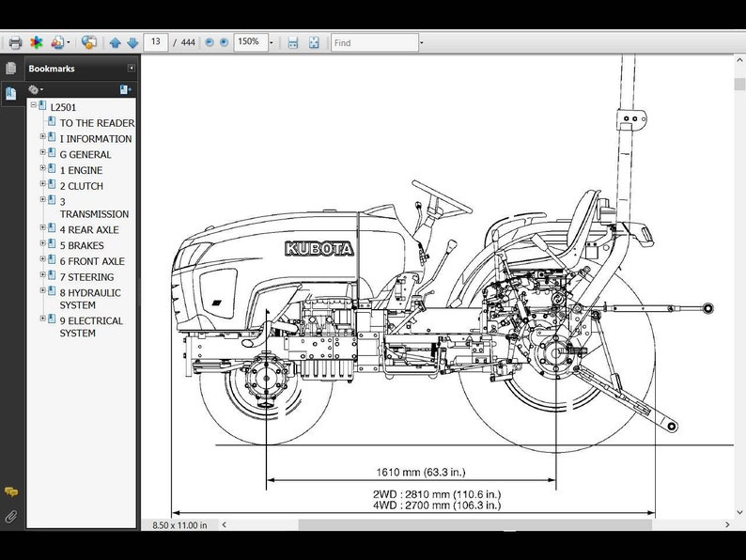Click the KUBOTA logo on the tractor hood
The height and width of the screenshot is (560, 746).
pyautogui.click(x=319, y=248)
